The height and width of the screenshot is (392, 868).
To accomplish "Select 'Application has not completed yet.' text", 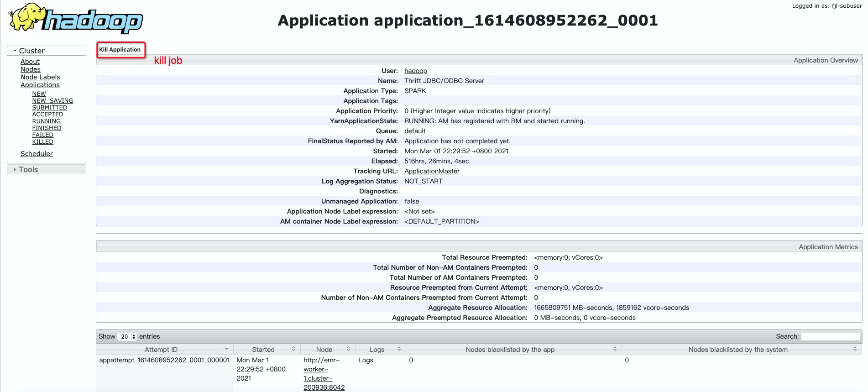I will pos(457,141).
